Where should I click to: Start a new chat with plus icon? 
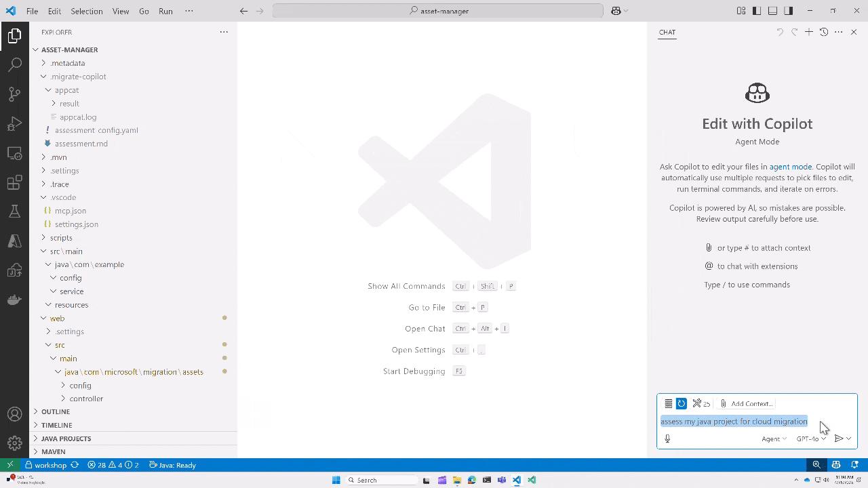coord(809,32)
